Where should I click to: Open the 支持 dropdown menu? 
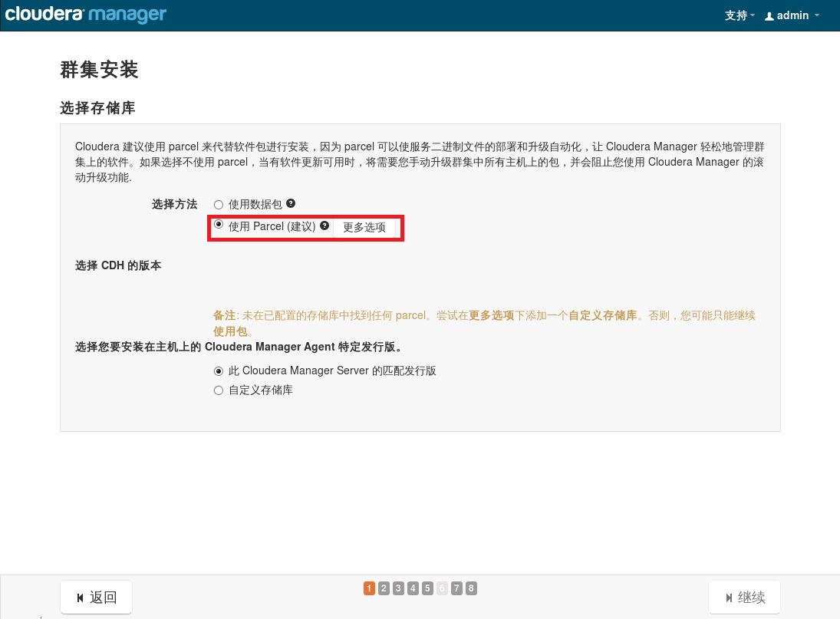[x=740, y=15]
